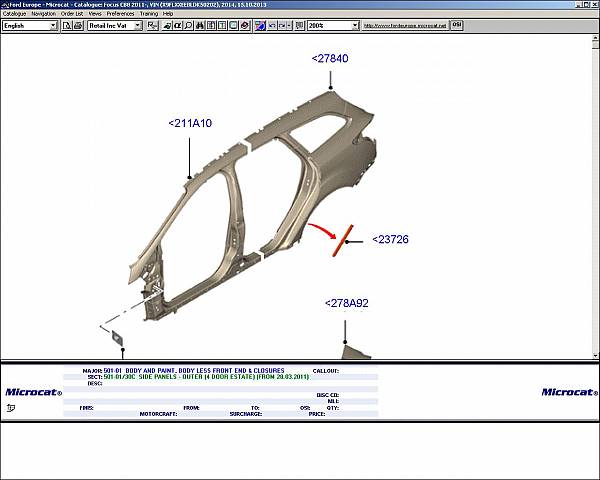Click the small plate part at lower left

coord(117,338)
